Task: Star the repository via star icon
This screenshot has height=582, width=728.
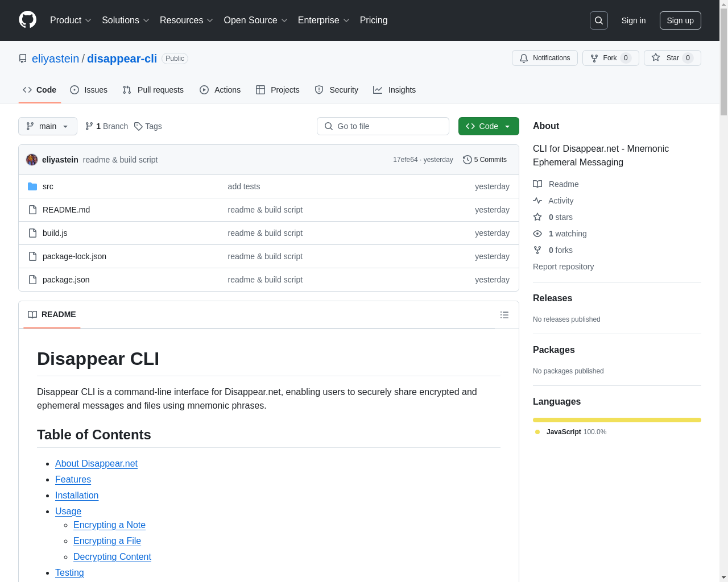Action: pyautogui.click(x=656, y=57)
